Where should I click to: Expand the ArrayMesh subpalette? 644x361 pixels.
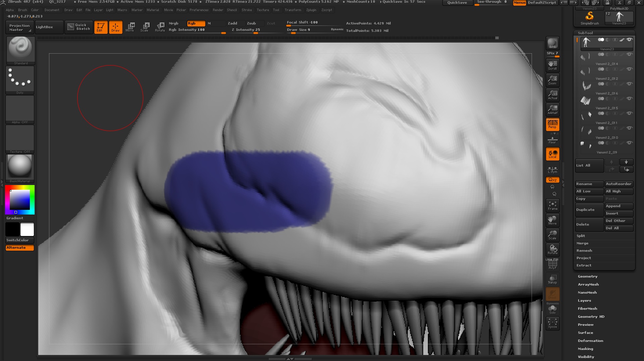click(x=588, y=285)
